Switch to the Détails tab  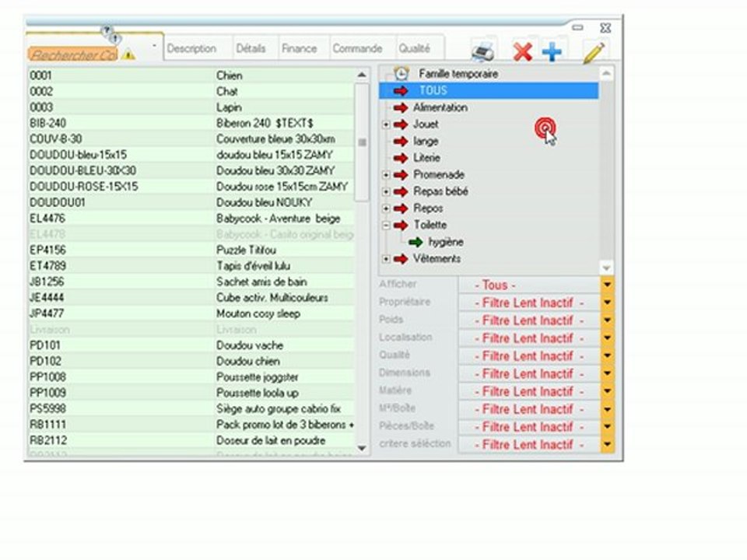click(x=251, y=48)
